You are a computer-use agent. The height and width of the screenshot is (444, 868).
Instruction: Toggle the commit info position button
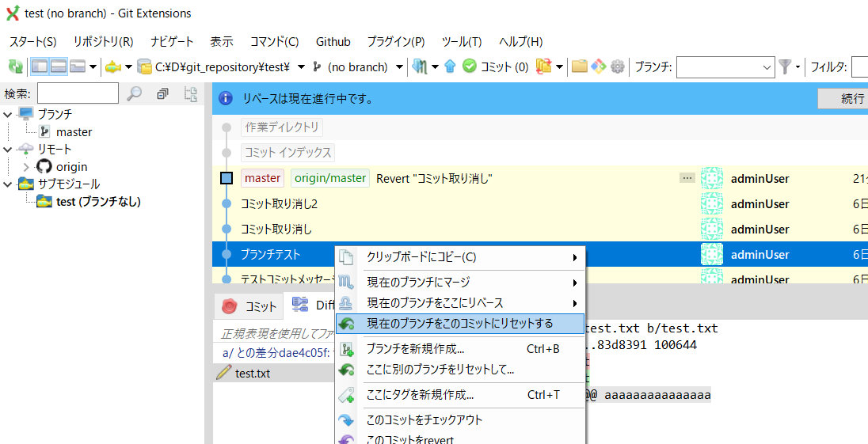coord(77,67)
